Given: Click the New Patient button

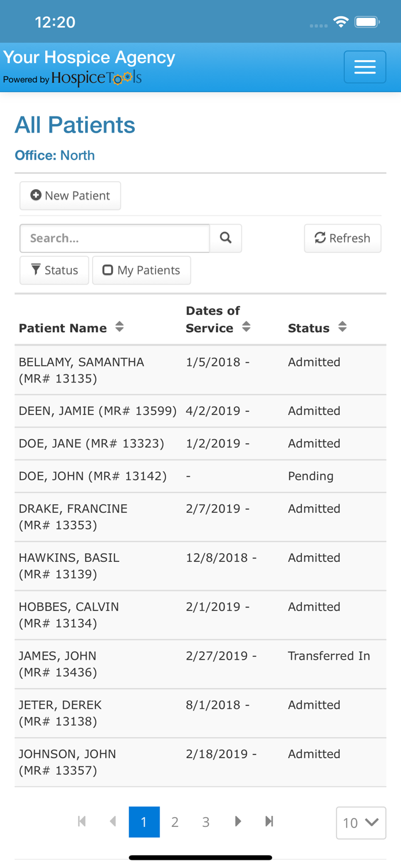Looking at the screenshot, I should (x=70, y=196).
